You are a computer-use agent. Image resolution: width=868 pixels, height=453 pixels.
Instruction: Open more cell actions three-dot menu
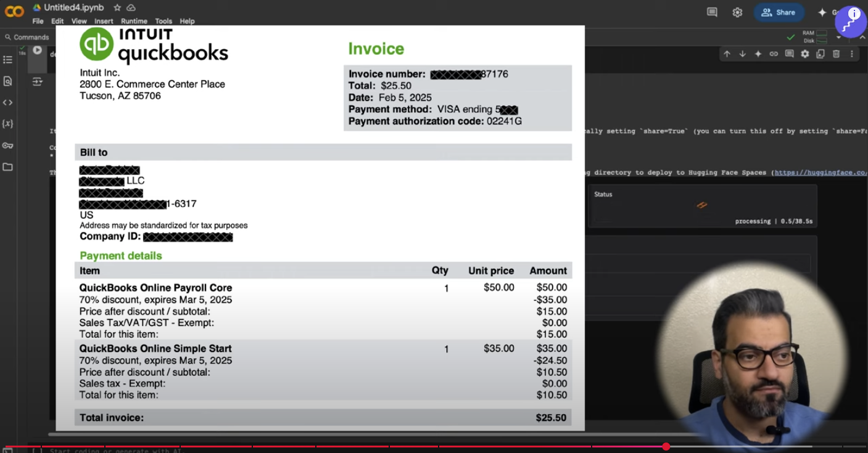click(x=852, y=54)
